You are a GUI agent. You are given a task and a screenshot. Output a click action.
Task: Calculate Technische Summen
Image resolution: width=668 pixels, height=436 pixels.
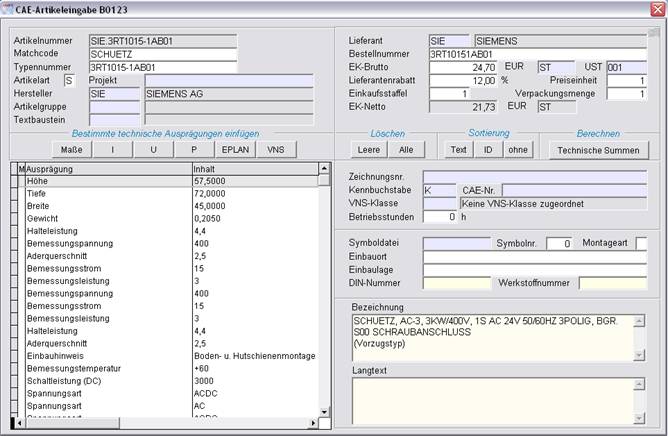coord(598,150)
